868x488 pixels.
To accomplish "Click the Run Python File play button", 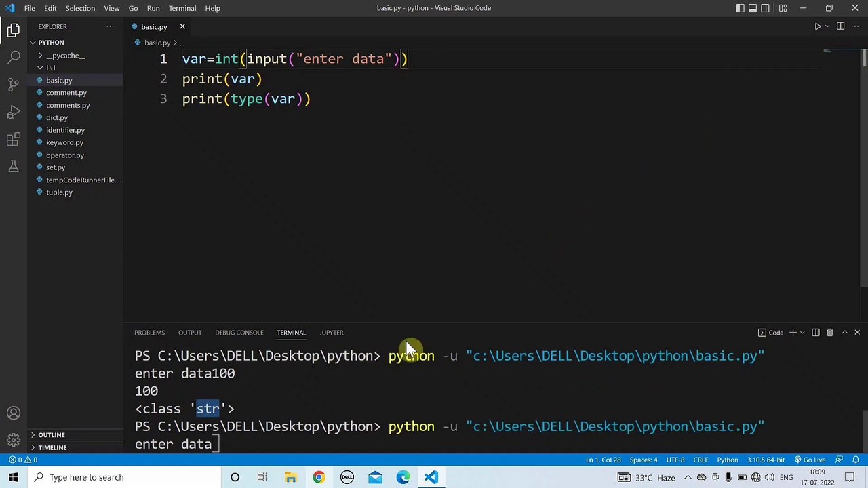I will click(818, 26).
